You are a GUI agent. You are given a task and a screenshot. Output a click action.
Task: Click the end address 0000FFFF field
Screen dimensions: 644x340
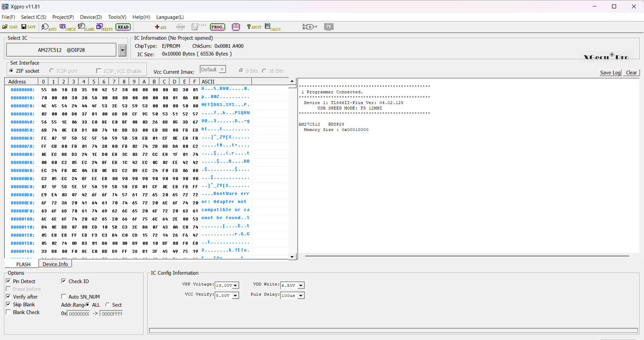(x=111, y=314)
